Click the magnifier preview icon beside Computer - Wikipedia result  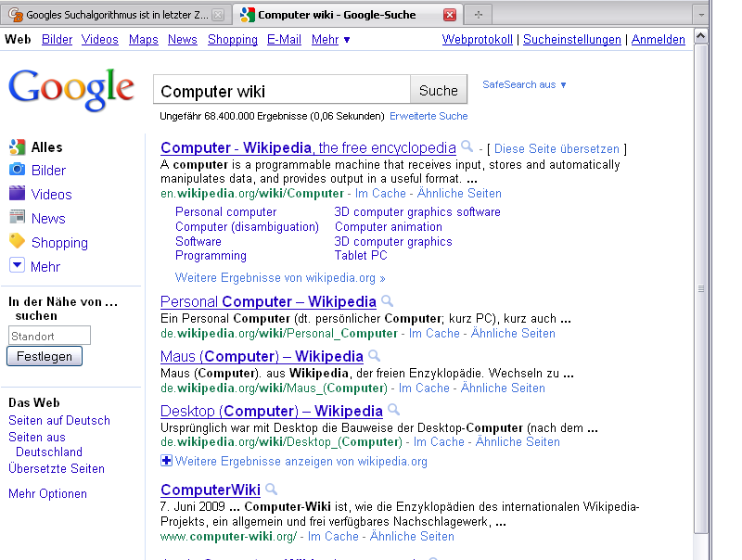[x=467, y=146]
